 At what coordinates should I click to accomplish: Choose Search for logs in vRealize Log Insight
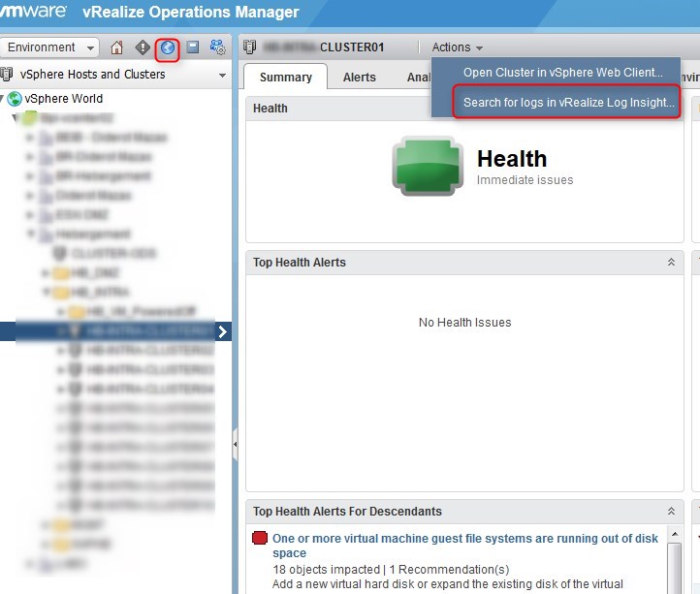point(568,102)
